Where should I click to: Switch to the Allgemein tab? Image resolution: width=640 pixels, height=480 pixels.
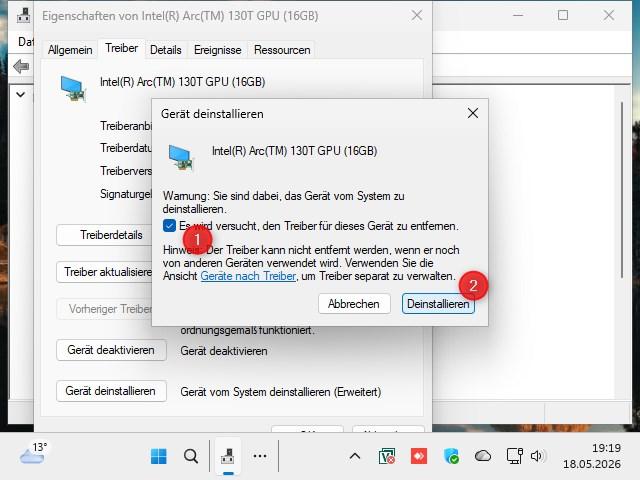70,50
